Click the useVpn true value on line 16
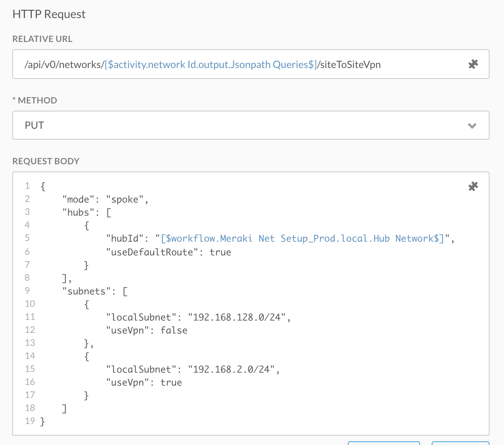Image resolution: width=504 pixels, height=445 pixels. click(171, 383)
